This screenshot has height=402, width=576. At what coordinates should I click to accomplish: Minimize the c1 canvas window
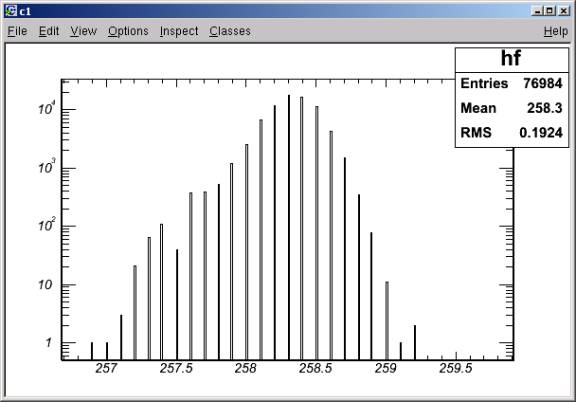pyautogui.click(x=537, y=11)
